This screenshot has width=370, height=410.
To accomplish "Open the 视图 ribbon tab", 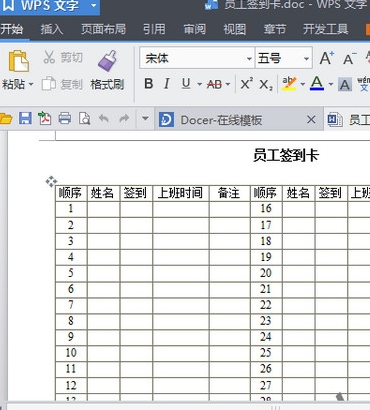I will coord(235,29).
